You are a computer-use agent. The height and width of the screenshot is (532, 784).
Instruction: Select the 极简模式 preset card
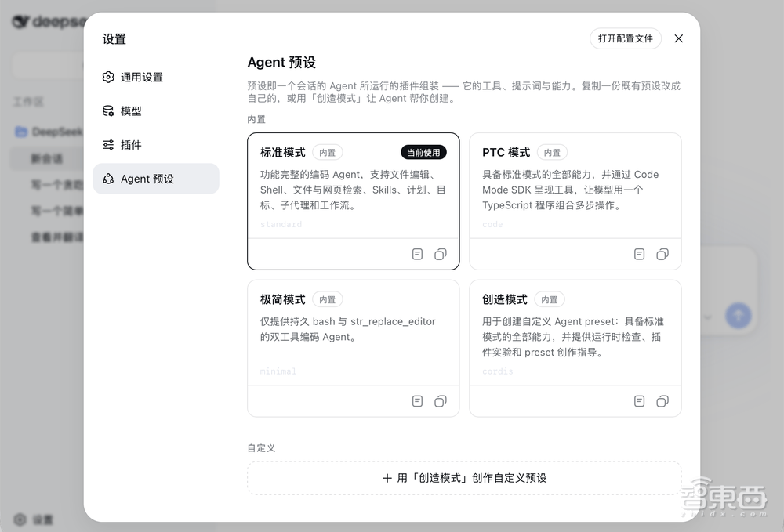[x=354, y=348]
